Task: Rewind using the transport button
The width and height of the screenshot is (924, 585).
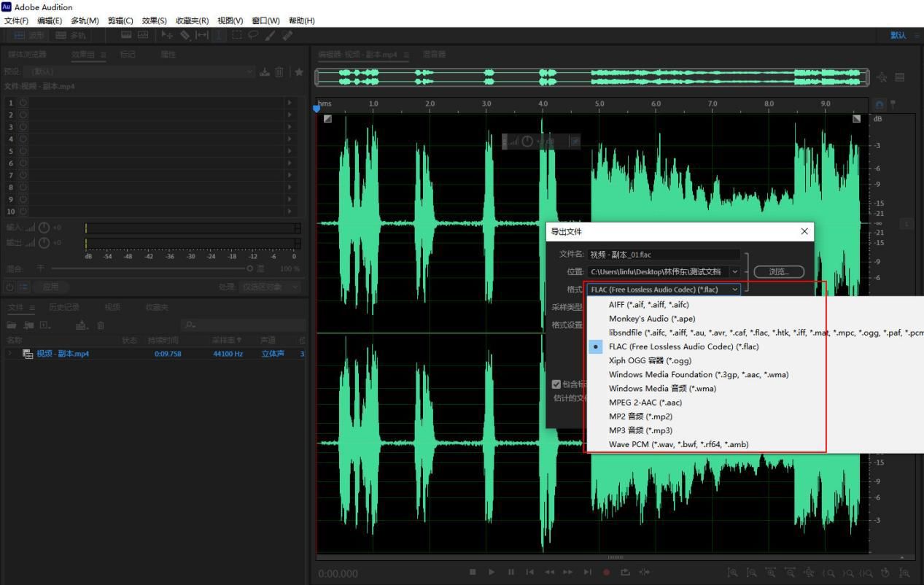Action: [549, 572]
